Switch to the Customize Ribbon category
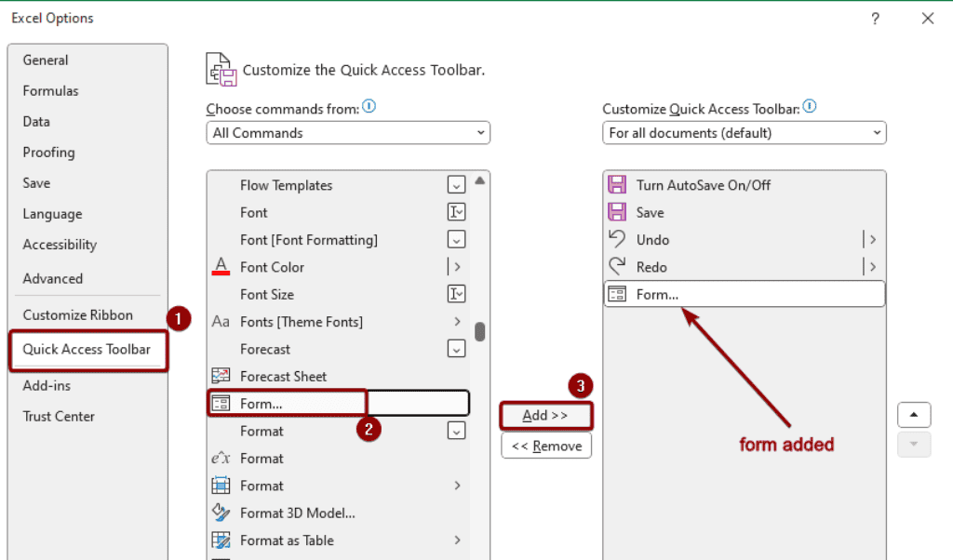953x560 pixels. coord(77,314)
